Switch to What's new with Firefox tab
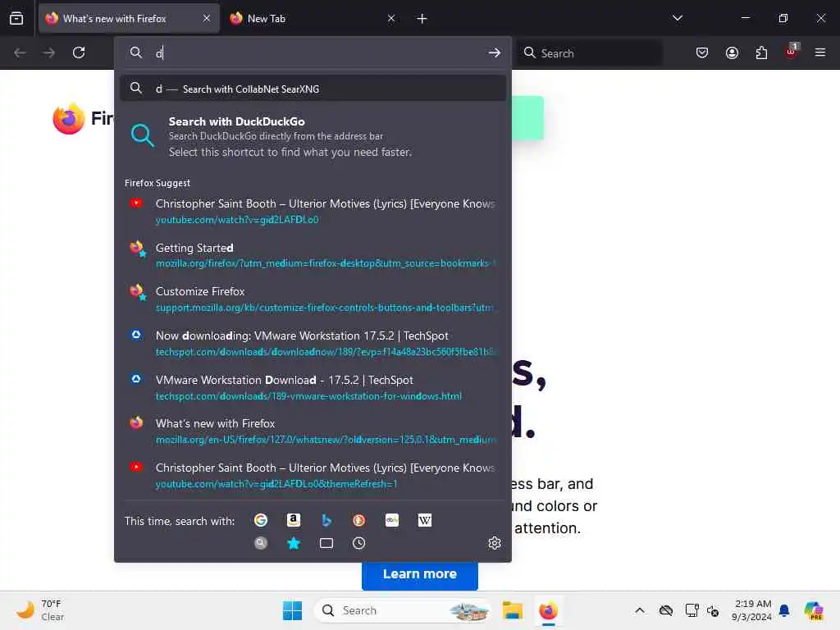Image resolution: width=840 pixels, height=630 pixels. click(129, 18)
